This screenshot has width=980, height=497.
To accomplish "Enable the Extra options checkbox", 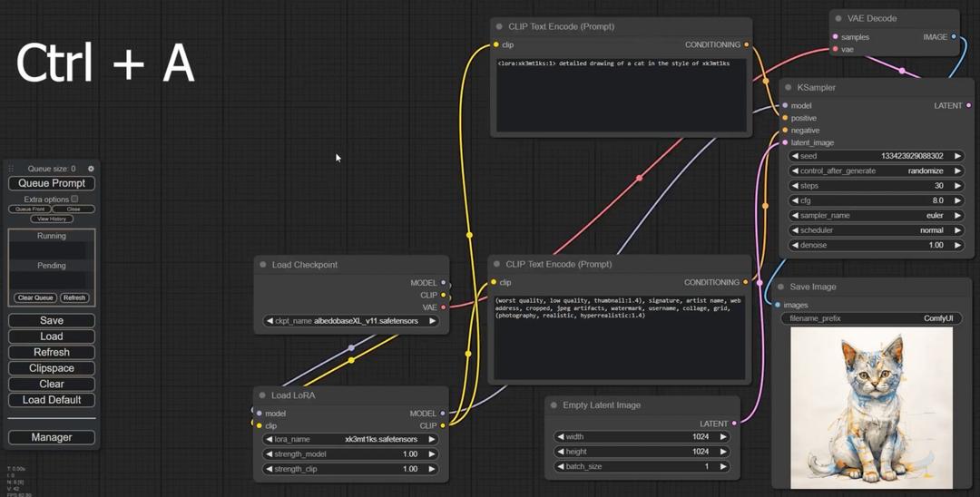I will [74, 200].
